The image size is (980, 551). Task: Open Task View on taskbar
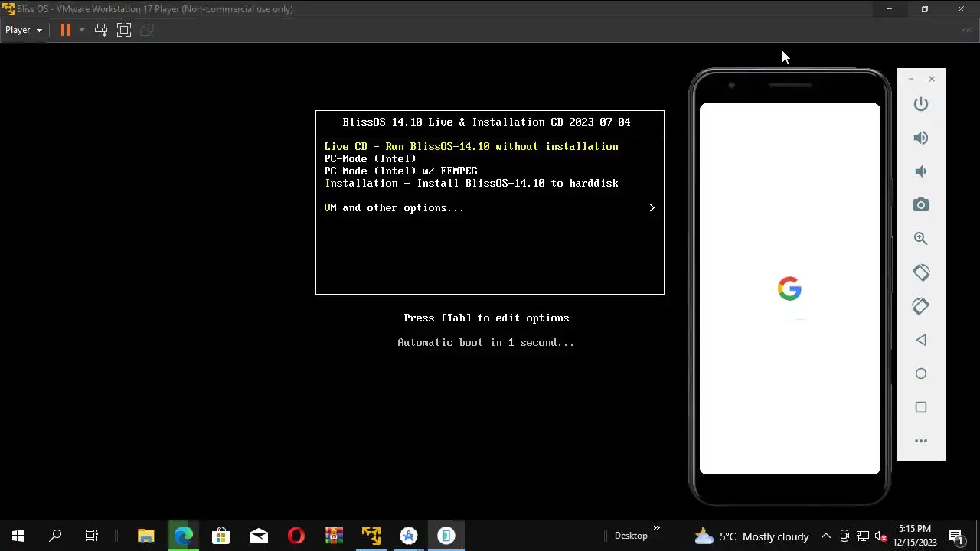[x=92, y=536]
